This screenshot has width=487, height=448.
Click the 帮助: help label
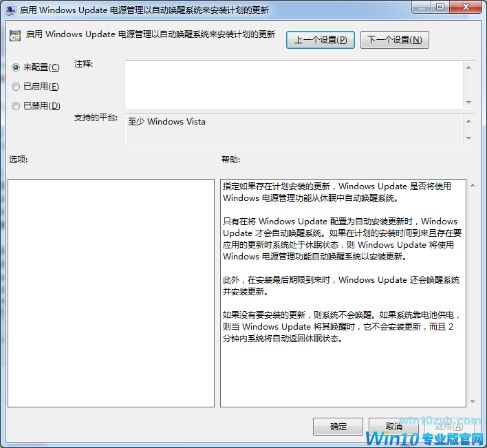pyautogui.click(x=230, y=160)
